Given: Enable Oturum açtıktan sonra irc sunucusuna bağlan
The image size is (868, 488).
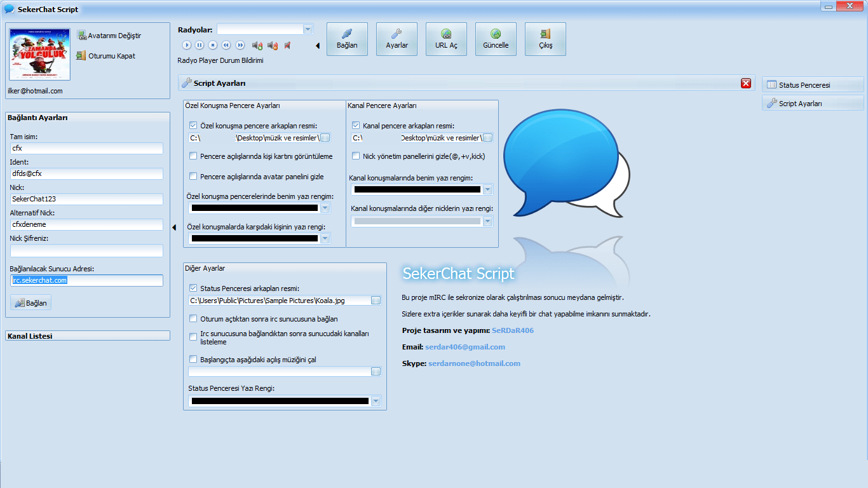Looking at the screenshot, I should point(193,318).
